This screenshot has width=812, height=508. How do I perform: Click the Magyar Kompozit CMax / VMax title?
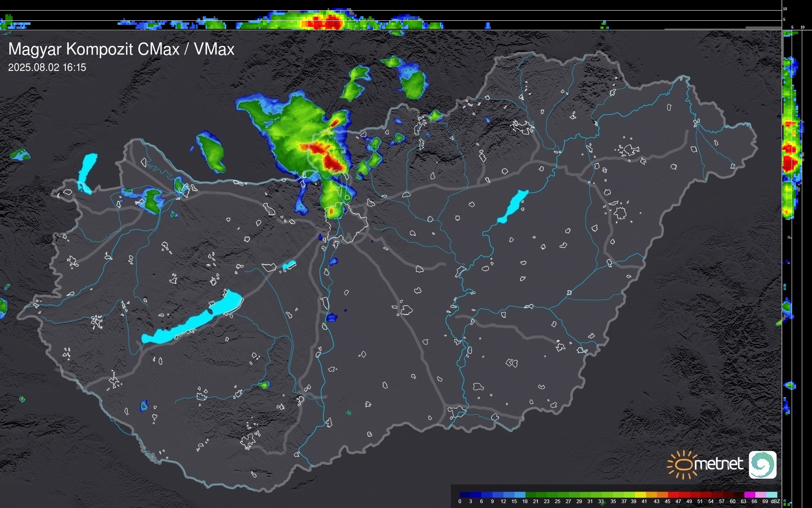121,49
